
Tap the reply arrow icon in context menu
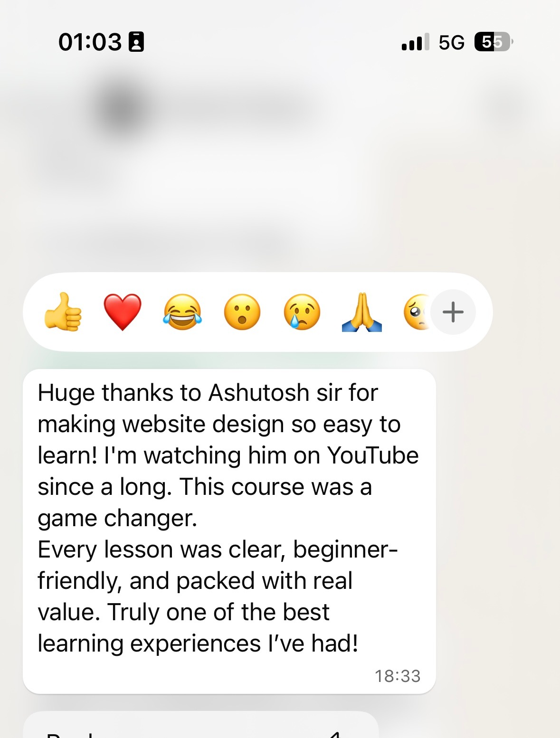335,734
